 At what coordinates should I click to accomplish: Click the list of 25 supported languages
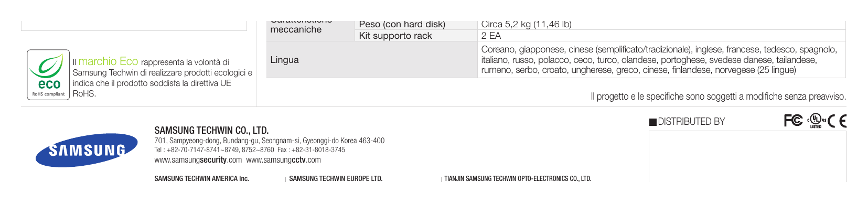pyautogui.click(x=660, y=60)
